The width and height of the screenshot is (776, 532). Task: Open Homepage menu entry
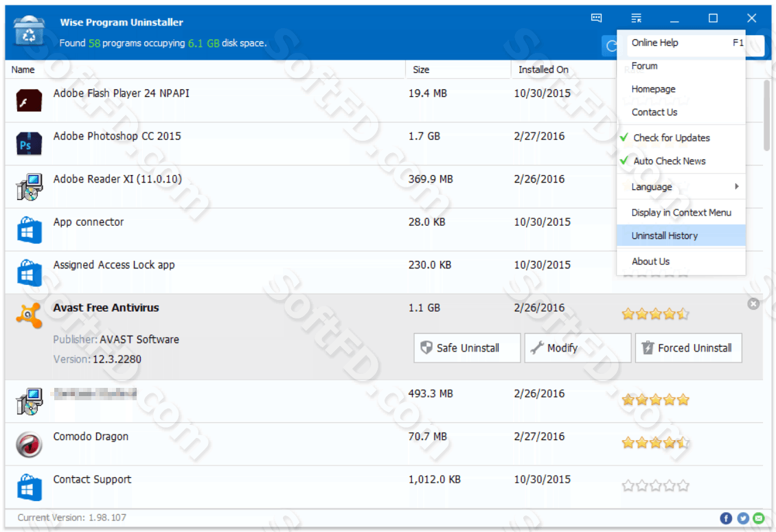pyautogui.click(x=681, y=89)
